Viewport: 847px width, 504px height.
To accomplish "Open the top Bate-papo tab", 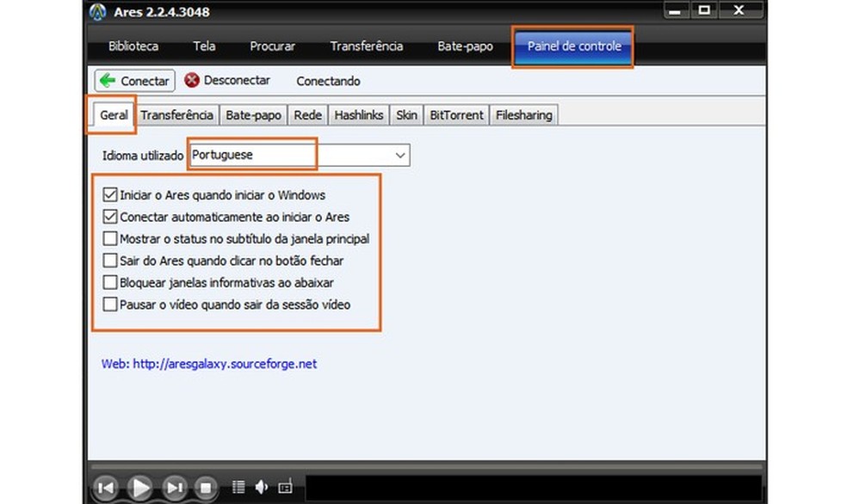I will pyautogui.click(x=465, y=46).
